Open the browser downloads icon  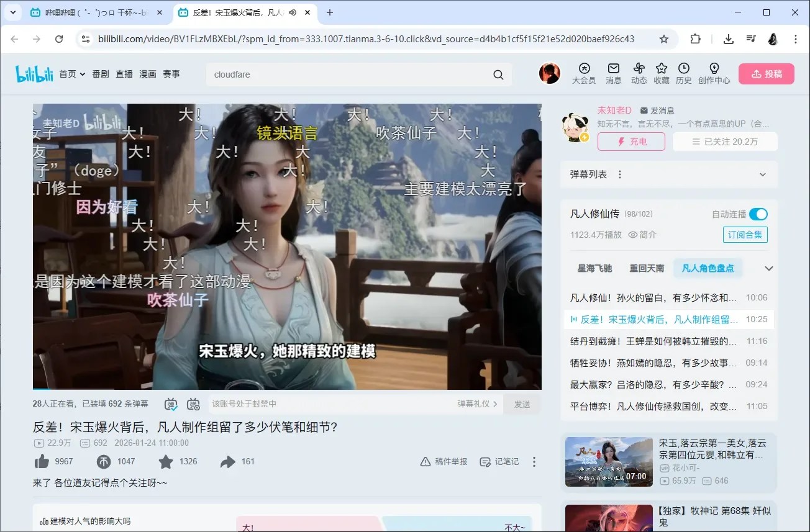729,39
